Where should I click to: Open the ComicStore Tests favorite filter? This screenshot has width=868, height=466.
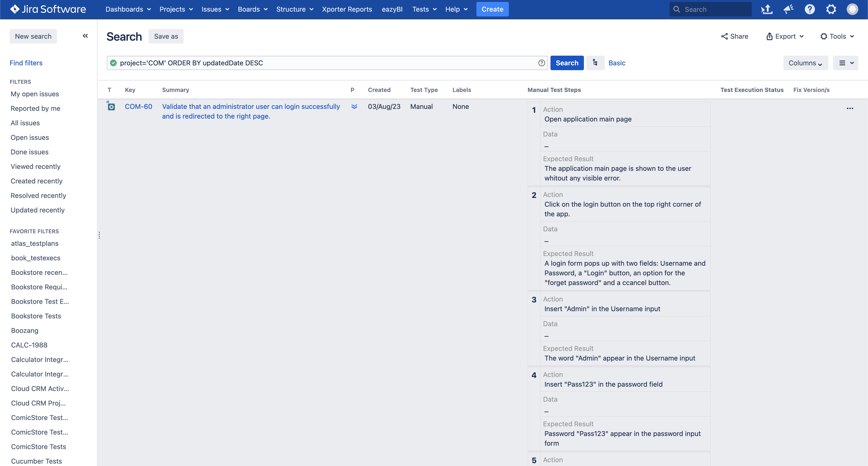[39, 446]
